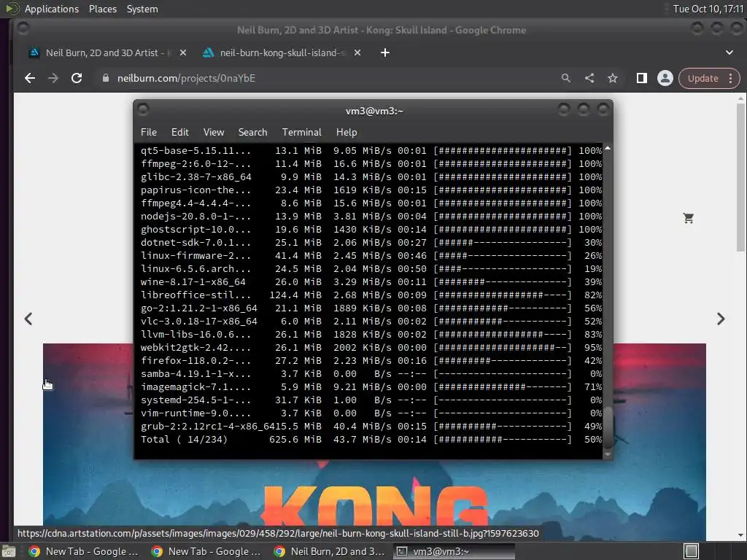Open terminal View menu
The image size is (747, 560).
coord(214,132)
